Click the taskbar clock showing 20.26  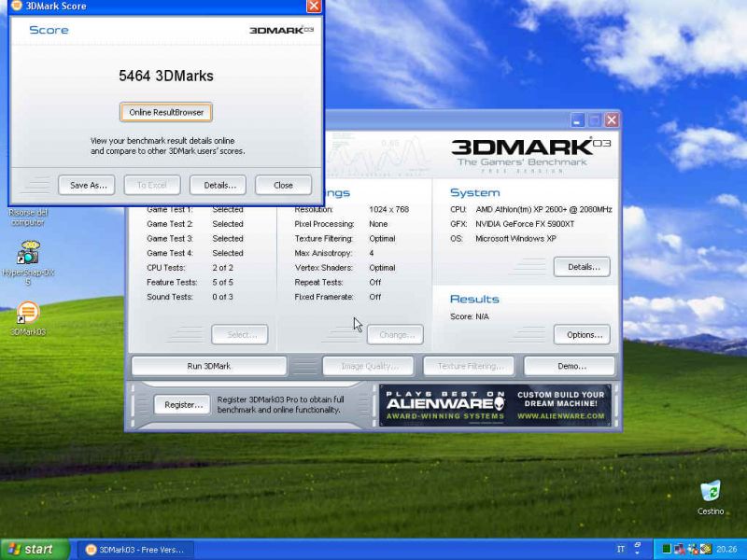click(x=726, y=549)
